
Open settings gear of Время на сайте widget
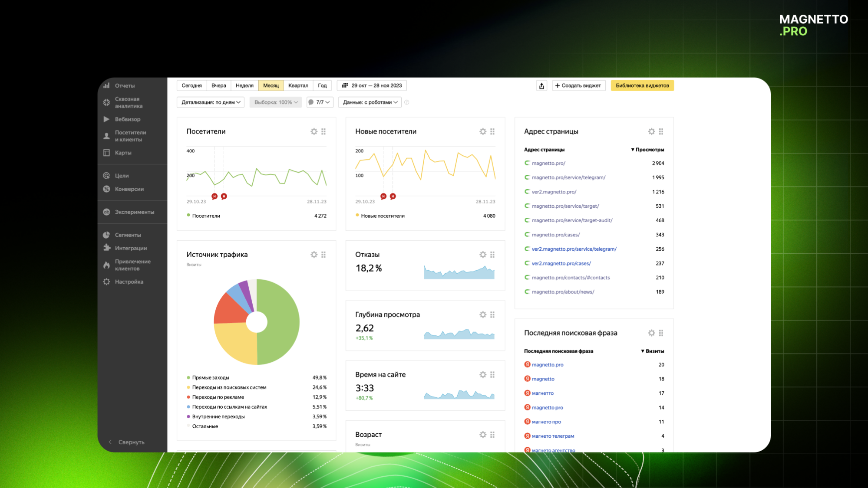(483, 374)
